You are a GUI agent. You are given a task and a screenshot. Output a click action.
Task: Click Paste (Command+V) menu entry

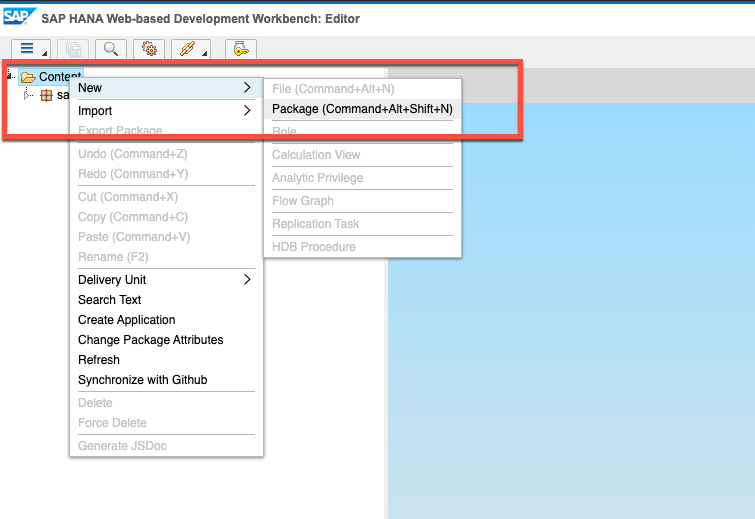166,237
